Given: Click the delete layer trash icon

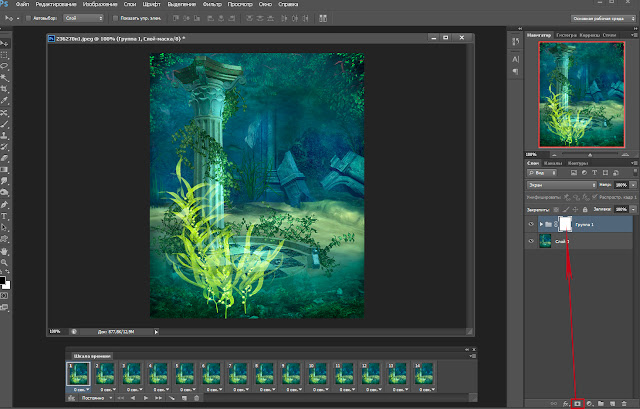Looking at the screenshot, I should [624, 404].
